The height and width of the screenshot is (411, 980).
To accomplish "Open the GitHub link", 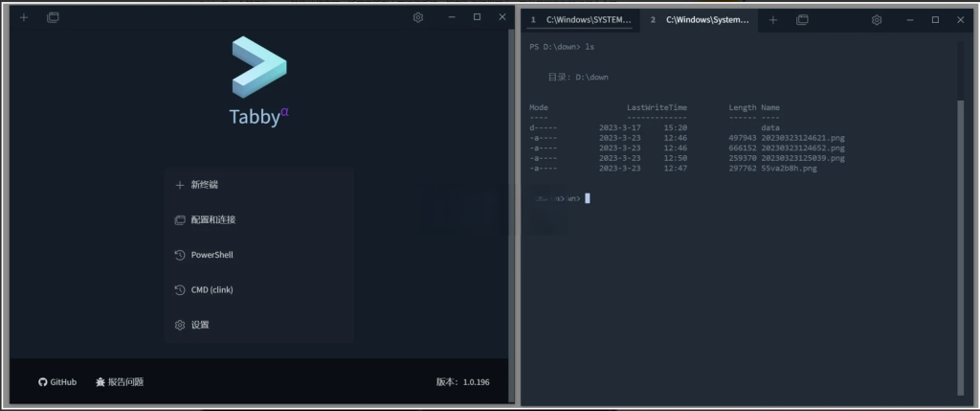I will [x=57, y=381].
